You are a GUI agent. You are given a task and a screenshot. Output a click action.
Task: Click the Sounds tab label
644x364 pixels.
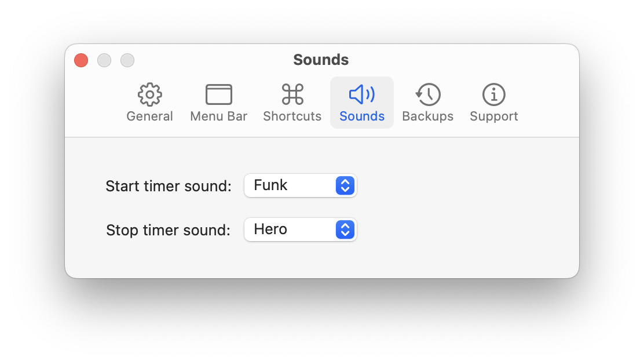(362, 117)
